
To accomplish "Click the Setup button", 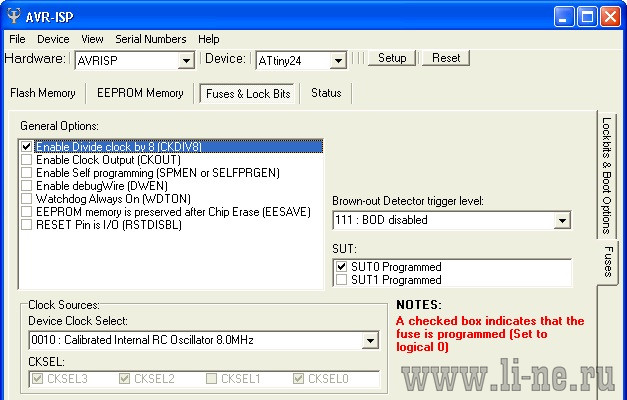I will (392, 58).
